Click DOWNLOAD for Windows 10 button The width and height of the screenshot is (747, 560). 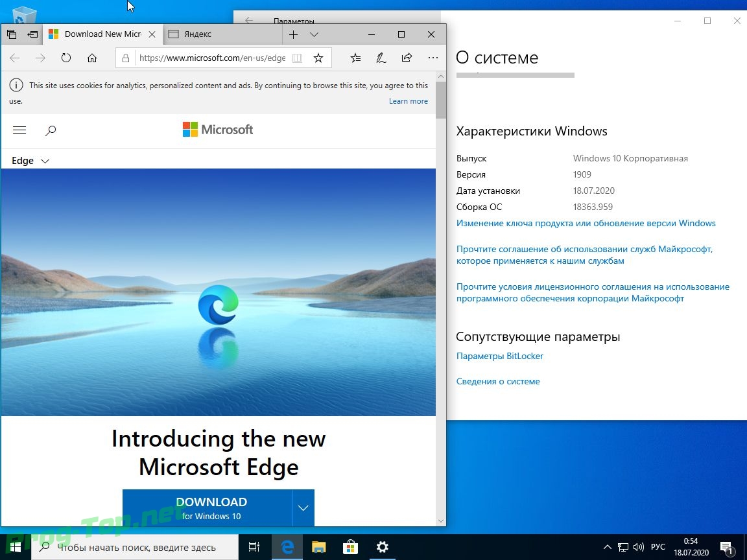coord(207,508)
